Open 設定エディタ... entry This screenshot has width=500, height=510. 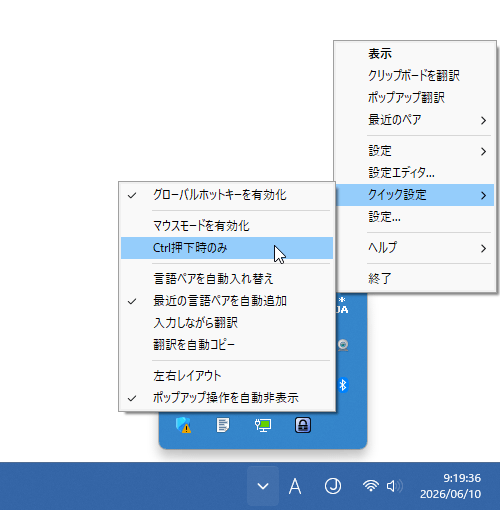click(x=415, y=173)
